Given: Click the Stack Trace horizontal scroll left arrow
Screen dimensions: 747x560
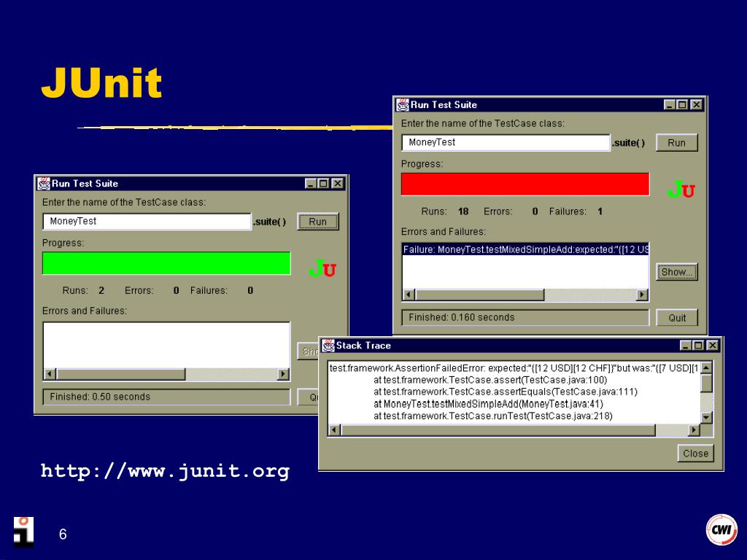Looking at the screenshot, I should [x=334, y=430].
